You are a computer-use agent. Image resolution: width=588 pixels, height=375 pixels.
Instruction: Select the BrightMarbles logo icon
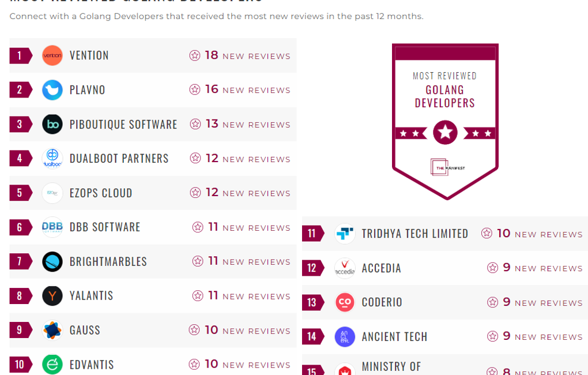tap(52, 261)
